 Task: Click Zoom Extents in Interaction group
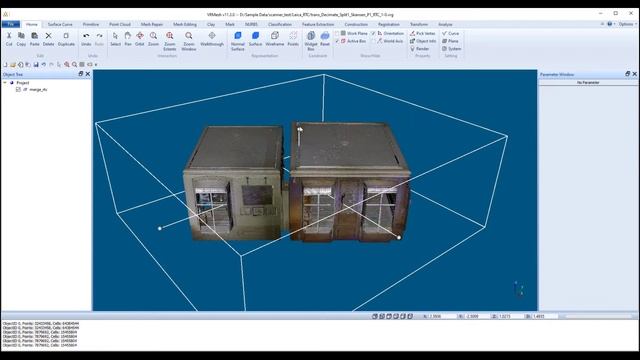(170, 41)
